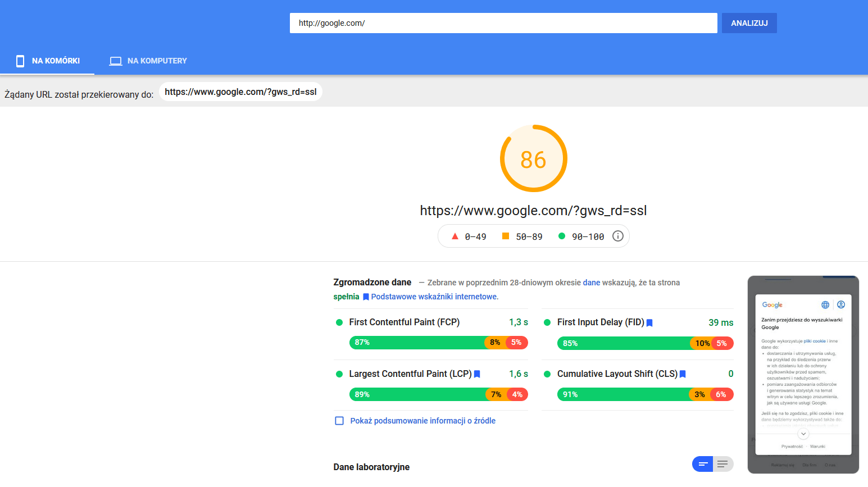Click the Dane laboratoryjne heading

(x=371, y=467)
